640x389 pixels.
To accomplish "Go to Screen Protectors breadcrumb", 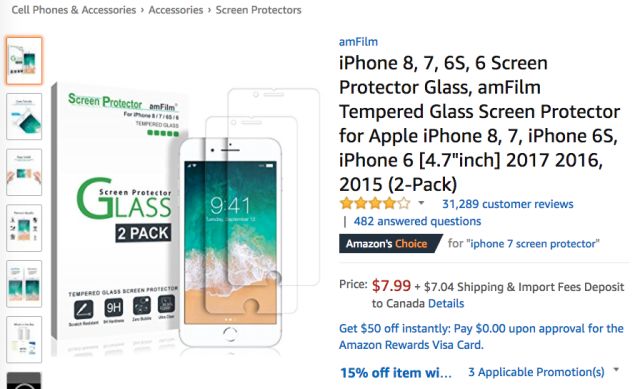I will (x=258, y=10).
